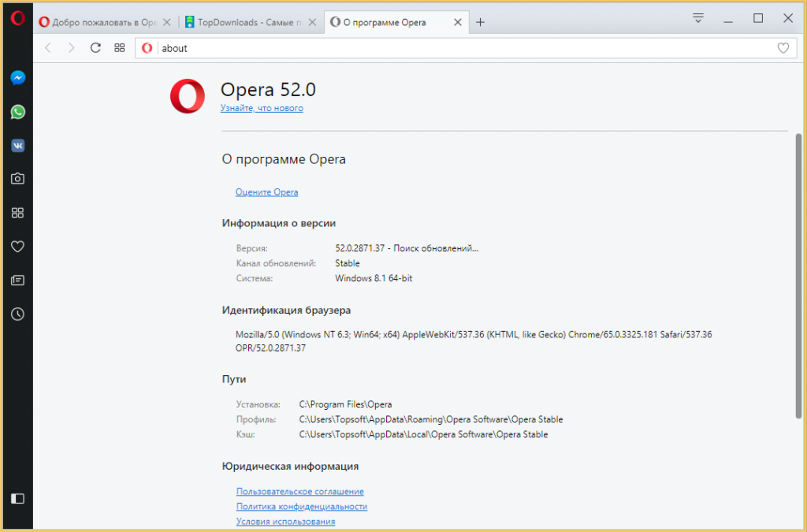Open Facebook Messenger in the sidebar
Image resolution: width=807 pixels, height=532 pixels.
pos(17,78)
